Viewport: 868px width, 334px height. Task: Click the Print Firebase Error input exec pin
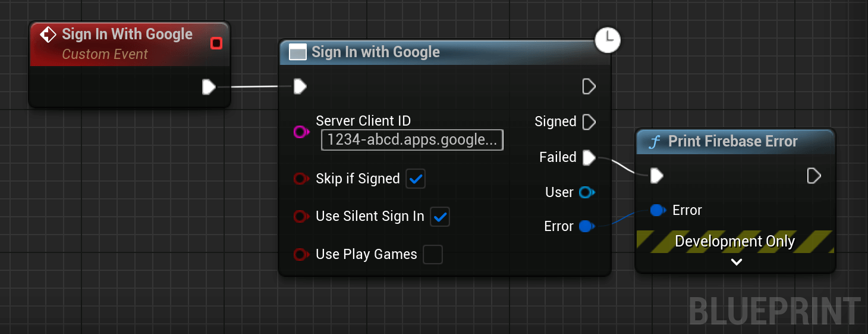[x=657, y=176]
